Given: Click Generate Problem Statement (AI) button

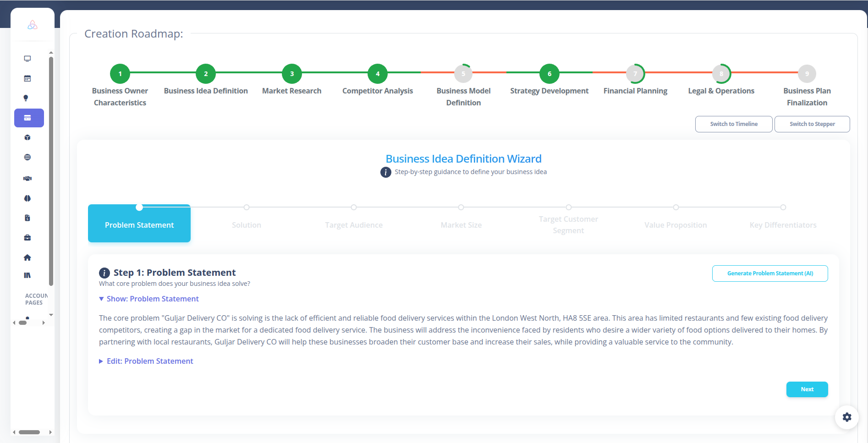Looking at the screenshot, I should [x=770, y=273].
